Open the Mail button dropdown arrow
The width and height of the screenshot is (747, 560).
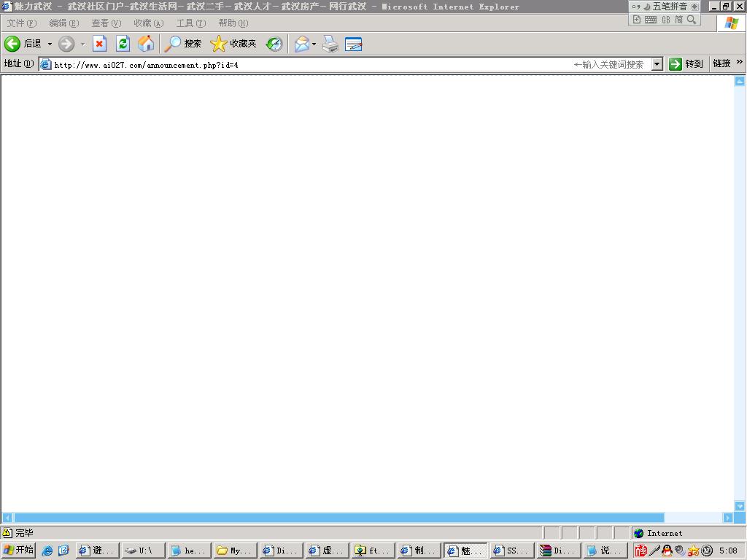pos(314,44)
